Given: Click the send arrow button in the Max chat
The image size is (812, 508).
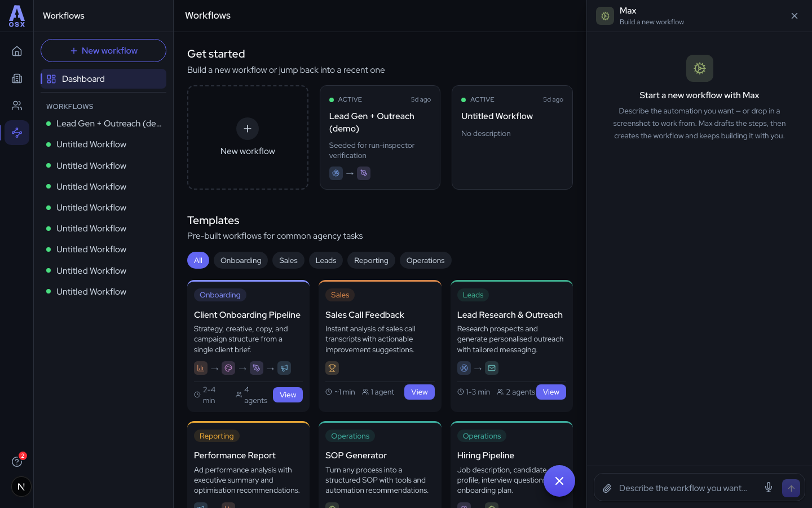Looking at the screenshot, I should pyautogui.click(x=791, y=488).
